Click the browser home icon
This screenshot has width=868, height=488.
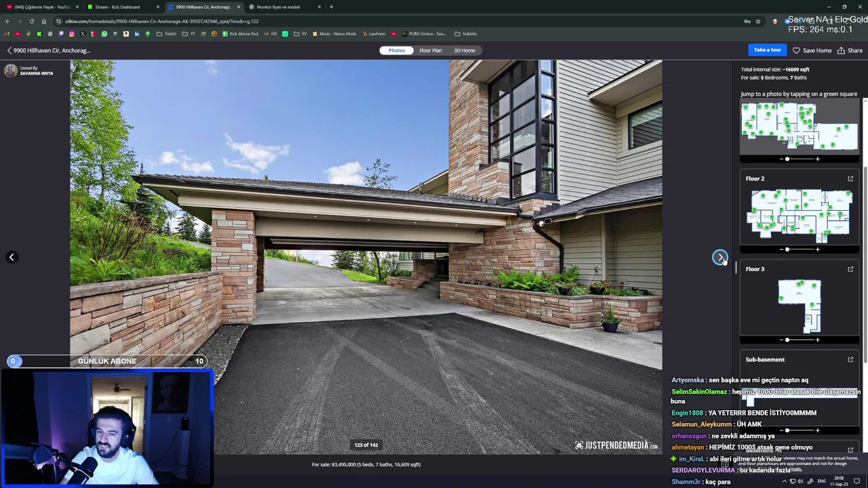(44, 21)
